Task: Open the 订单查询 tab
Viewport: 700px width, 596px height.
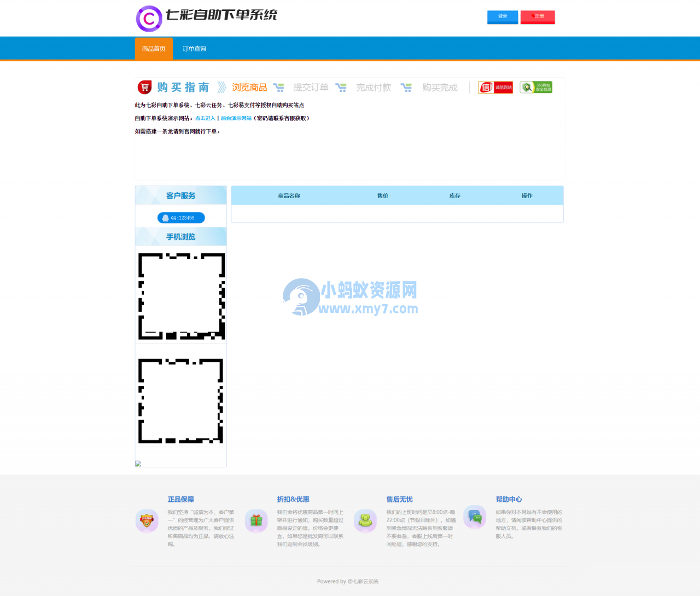Action: (194, 49)
